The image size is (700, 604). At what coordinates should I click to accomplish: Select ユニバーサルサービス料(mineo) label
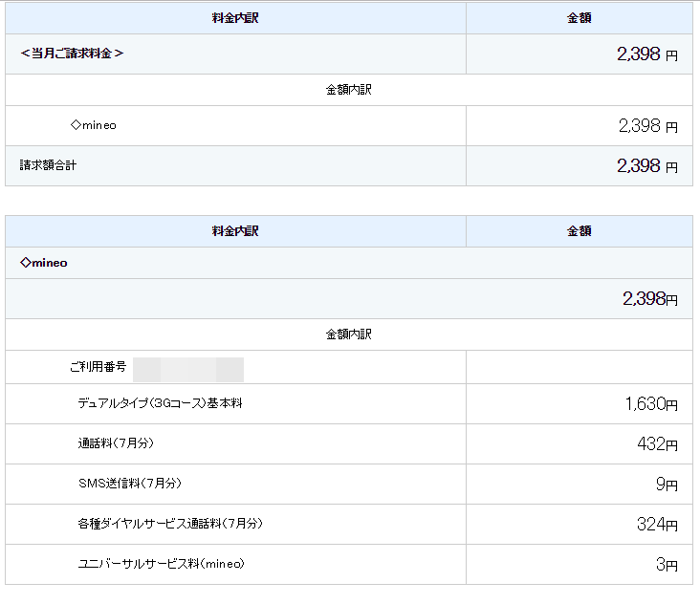(x=162, y=564)
